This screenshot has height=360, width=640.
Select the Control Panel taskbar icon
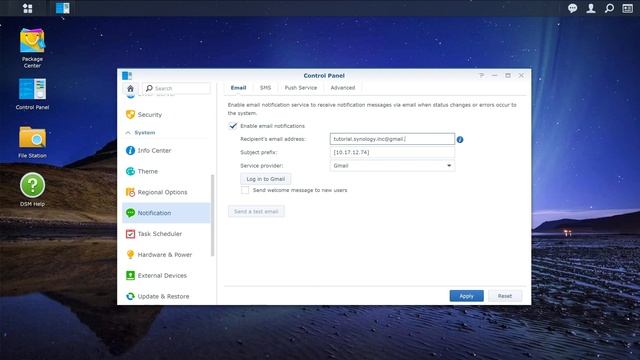pyautogui.click(x=62, y=8)
